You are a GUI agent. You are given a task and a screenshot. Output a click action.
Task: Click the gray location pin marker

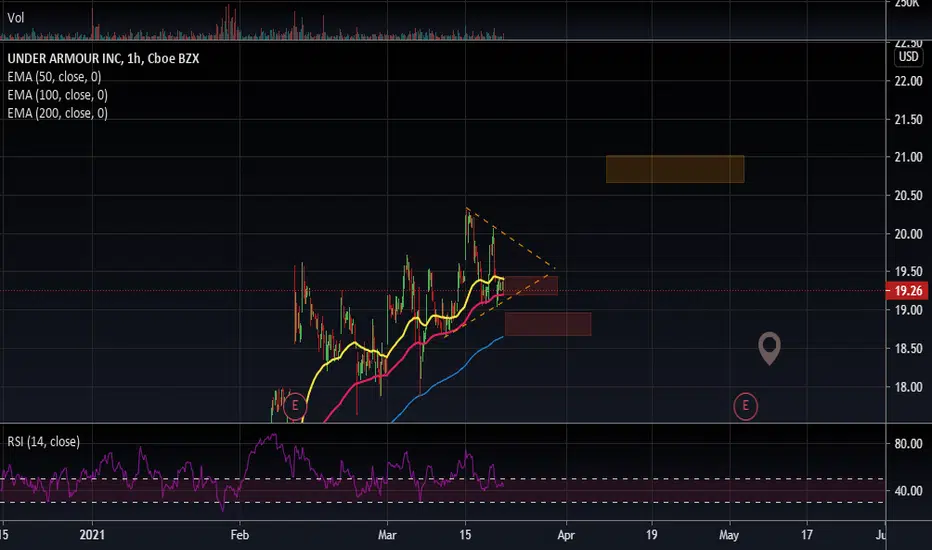770,348
